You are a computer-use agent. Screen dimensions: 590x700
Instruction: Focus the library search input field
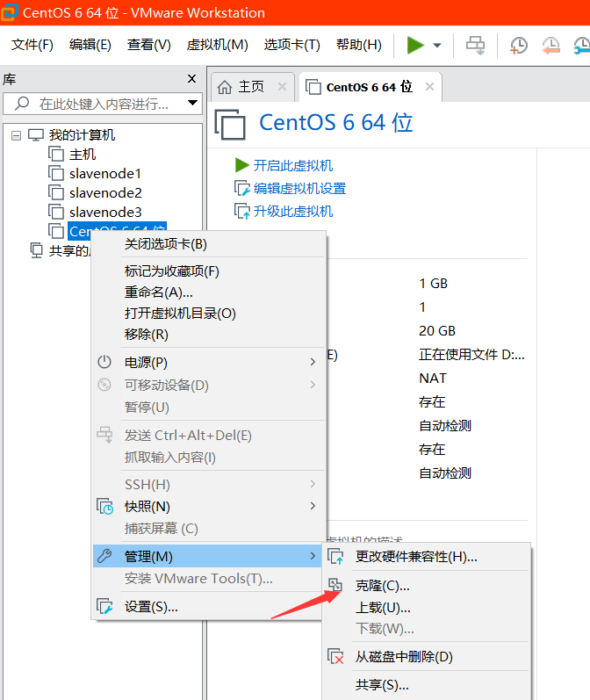[103, 104]
